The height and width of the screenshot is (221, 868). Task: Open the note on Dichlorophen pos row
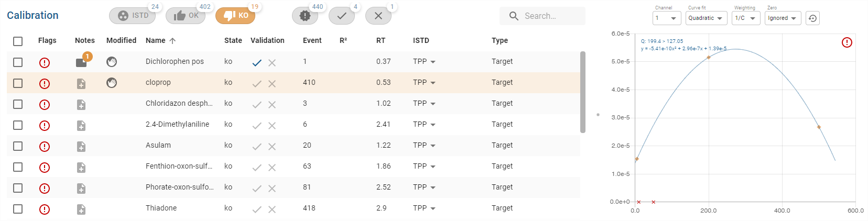[81, 62]
